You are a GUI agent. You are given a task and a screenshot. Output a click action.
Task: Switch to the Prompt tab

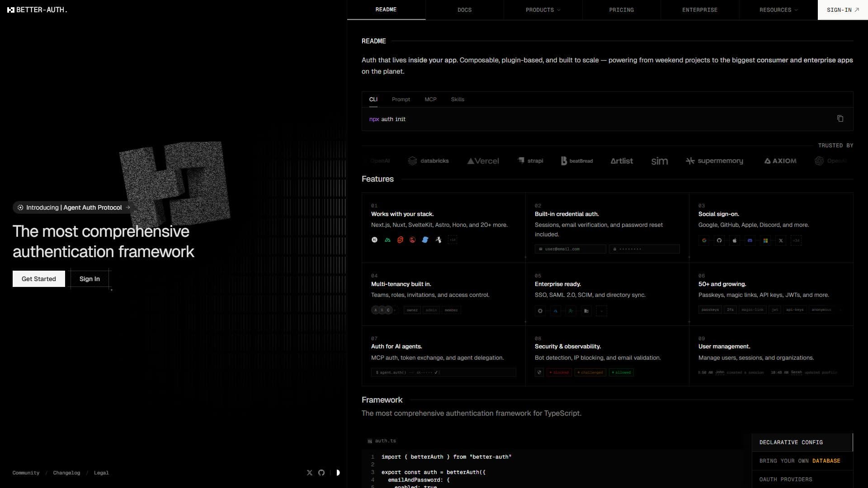coord(401,99)
